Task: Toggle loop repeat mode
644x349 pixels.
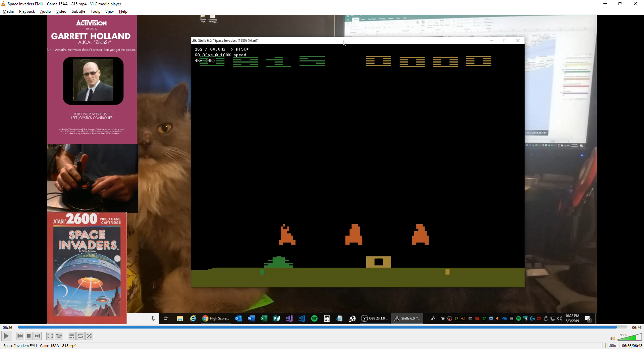Action: tap(80, 336)
